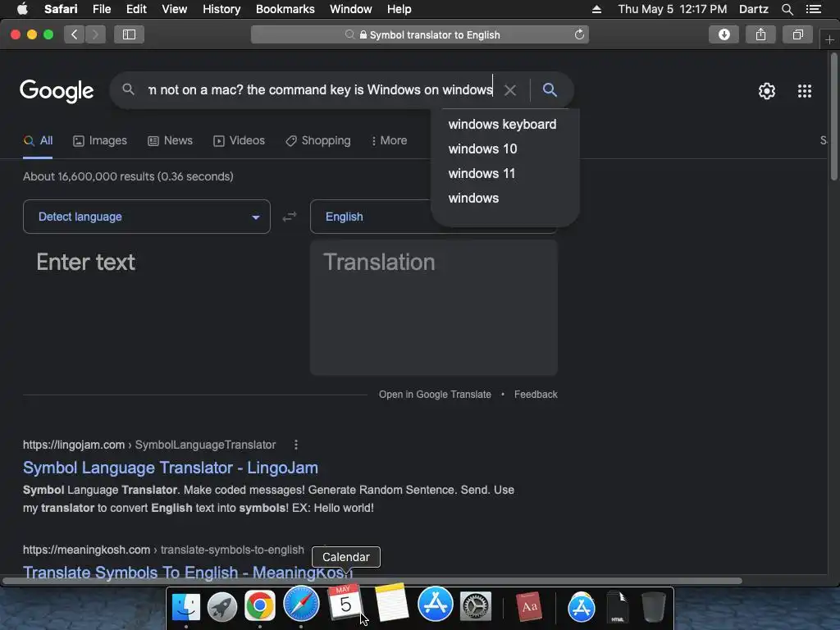
Task: Open the History menu
Action: (x=221, y=9)
